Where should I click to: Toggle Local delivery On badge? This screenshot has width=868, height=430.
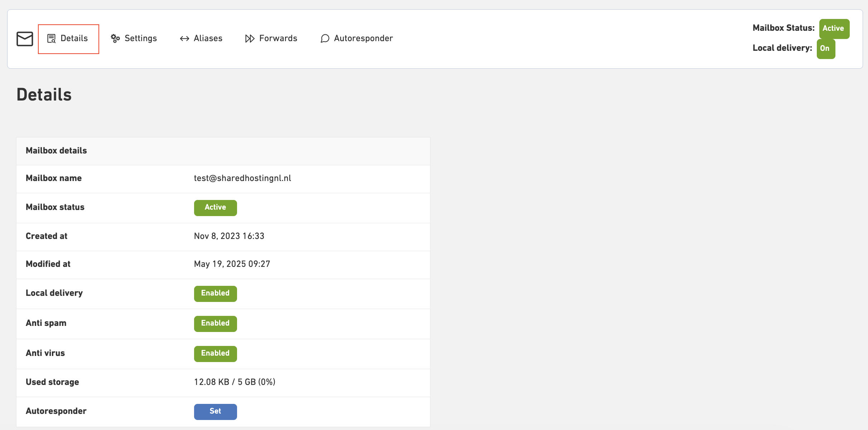[x=826, y=48]
